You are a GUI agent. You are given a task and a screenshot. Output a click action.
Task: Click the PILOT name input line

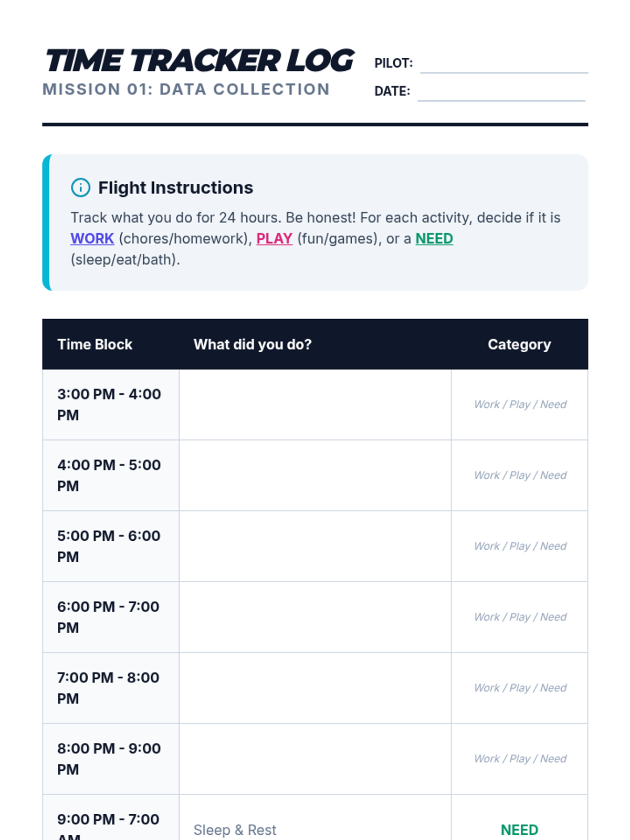click(504, 64)
